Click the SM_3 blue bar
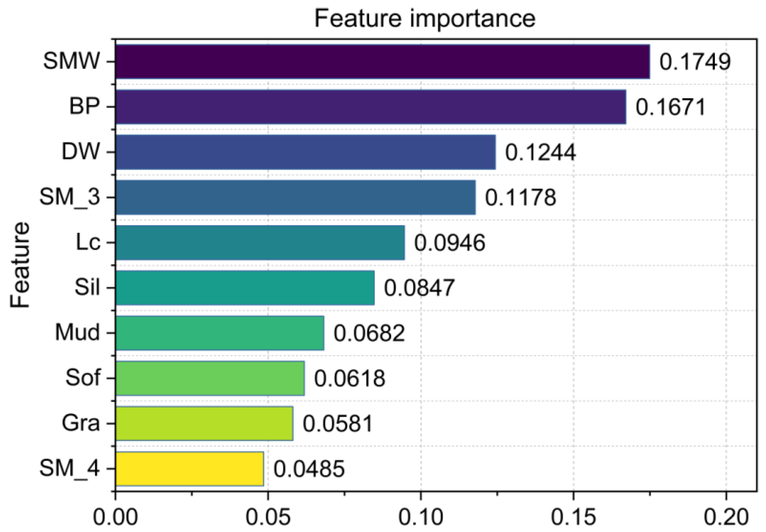Image resolution: width=766 pixels, height=532 pixels. click(295, 197)
